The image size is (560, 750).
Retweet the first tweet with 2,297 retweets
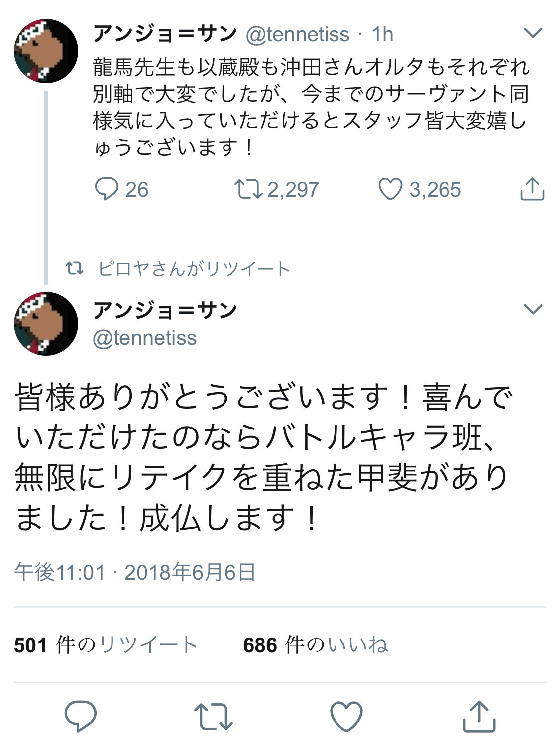[248, 189]
